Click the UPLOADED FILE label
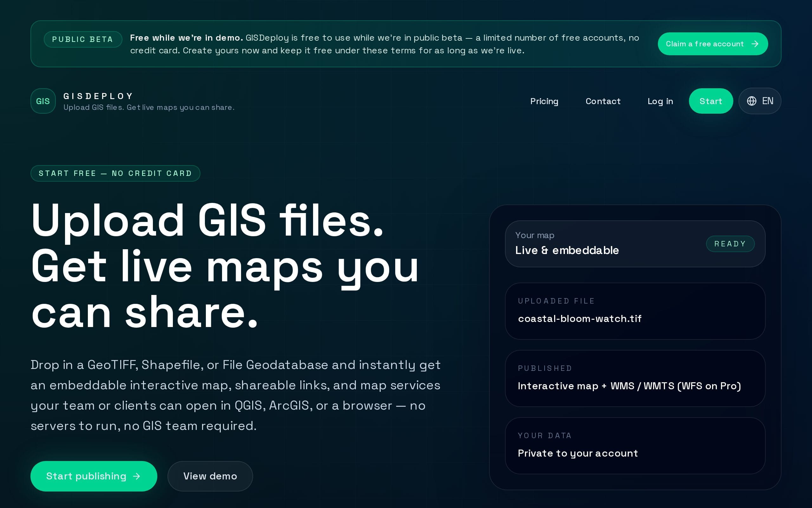This screenshot has width=812, height=508. click(556, 301)
